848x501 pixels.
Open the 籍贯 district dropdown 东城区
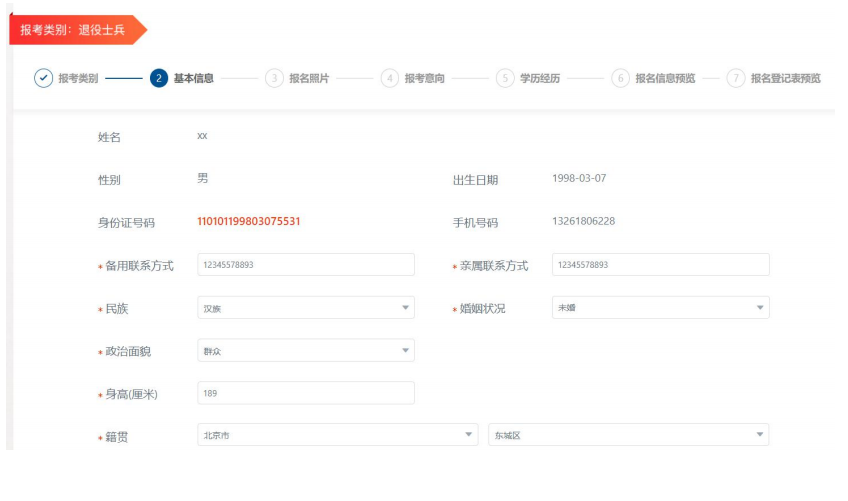click(x=628, y=435)
